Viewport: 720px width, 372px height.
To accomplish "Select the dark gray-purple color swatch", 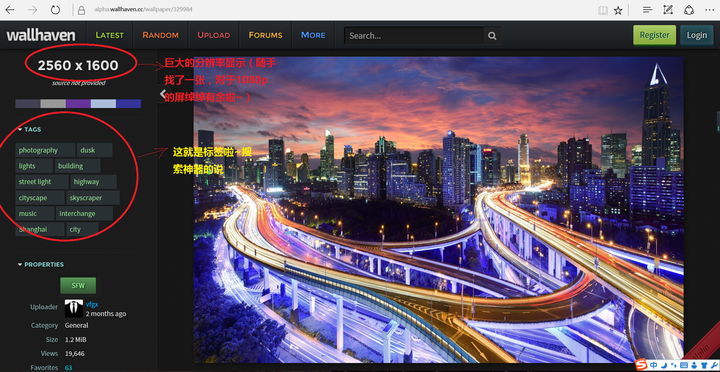I will click(x=28, y=104).
